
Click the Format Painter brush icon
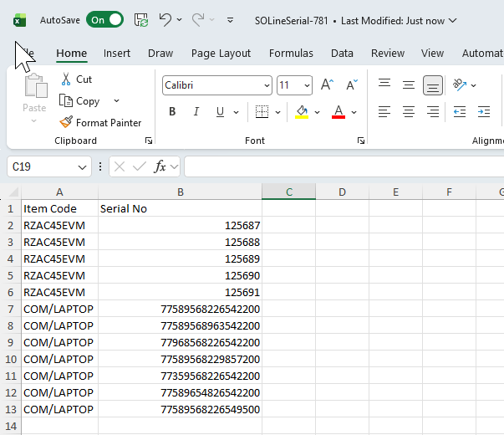[x=66, y=122]
